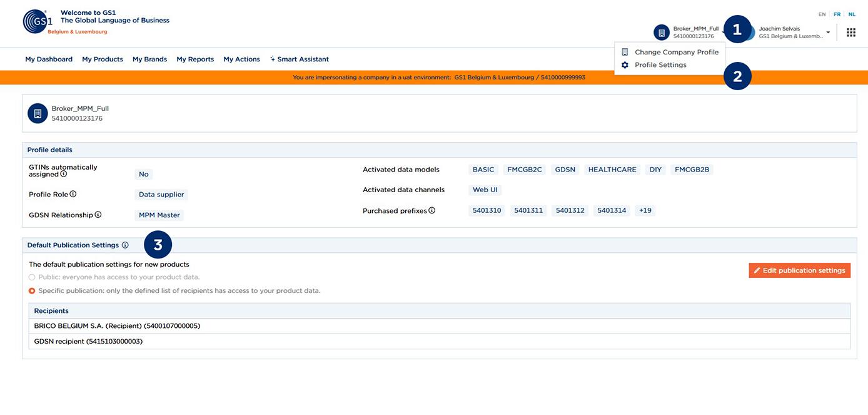Click the company building icon in the Broker_MPM_Full card
Screen dimensions: 868x415
pyautogui.click(x=38, y=113)
